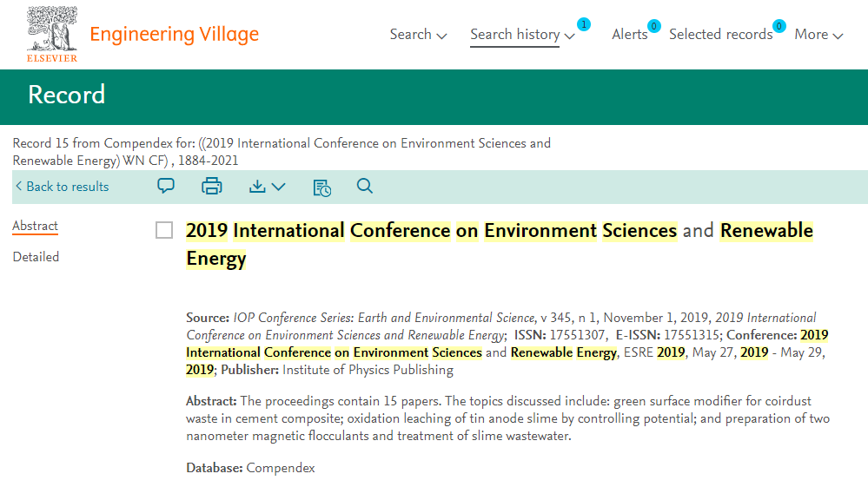Expand the Search dropdown menu

(x=418, y=35)
